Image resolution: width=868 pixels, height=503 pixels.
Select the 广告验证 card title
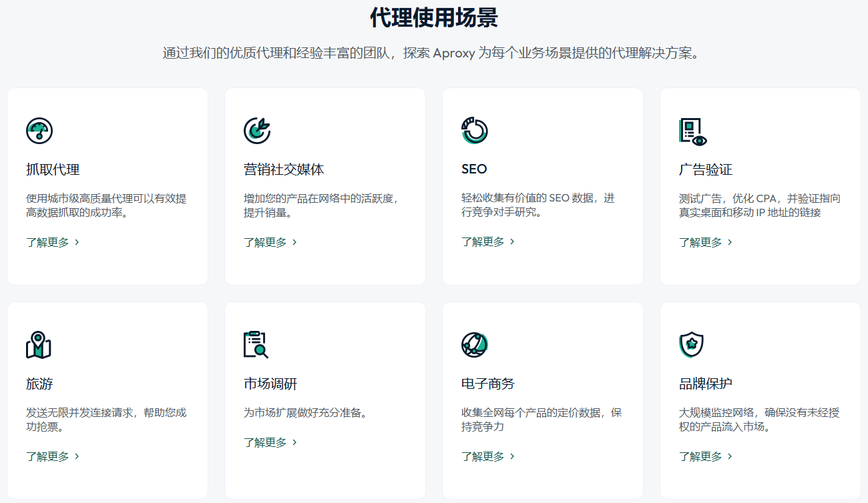point(706,169)
